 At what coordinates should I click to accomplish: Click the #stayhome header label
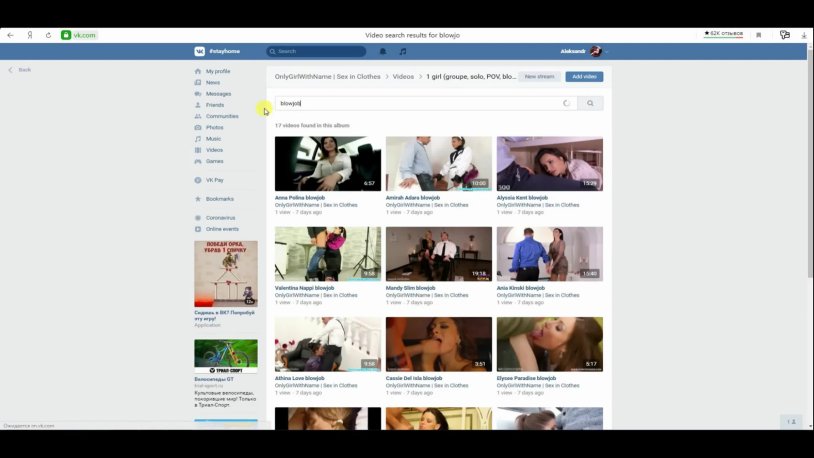point(225,51)
